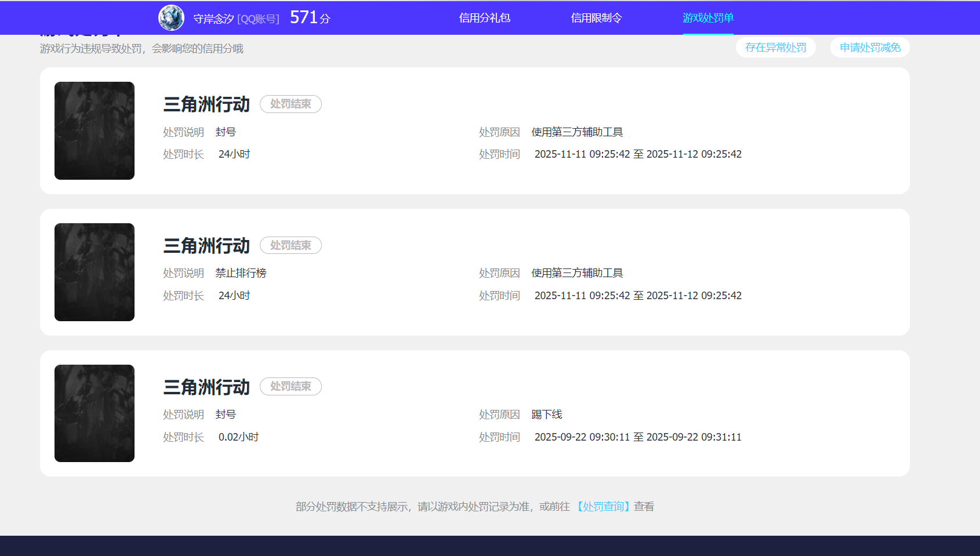The image size is (980, 556).
Task: Click the game thumbnail of the 24小时 封号 record
Action: pos(95,130)
